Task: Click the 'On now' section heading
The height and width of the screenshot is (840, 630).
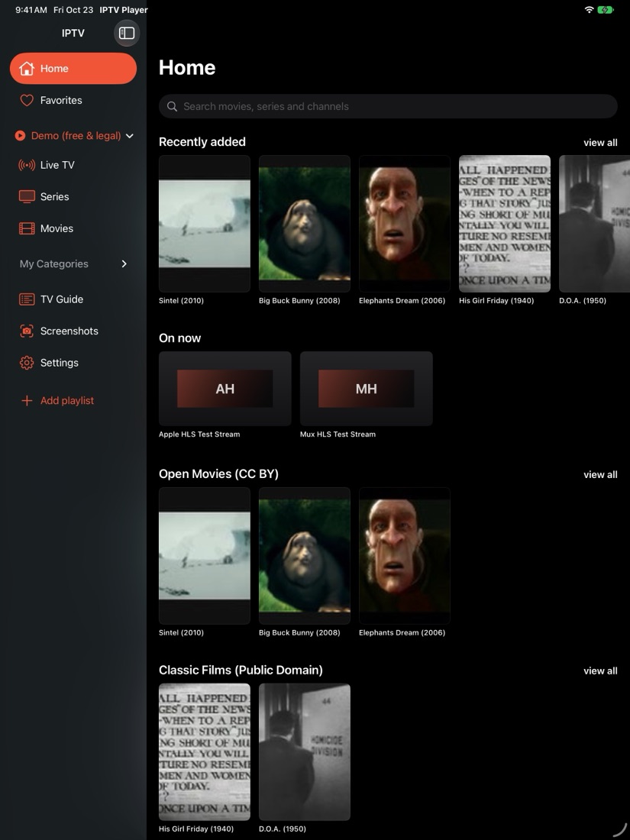Action: point(179,338)
